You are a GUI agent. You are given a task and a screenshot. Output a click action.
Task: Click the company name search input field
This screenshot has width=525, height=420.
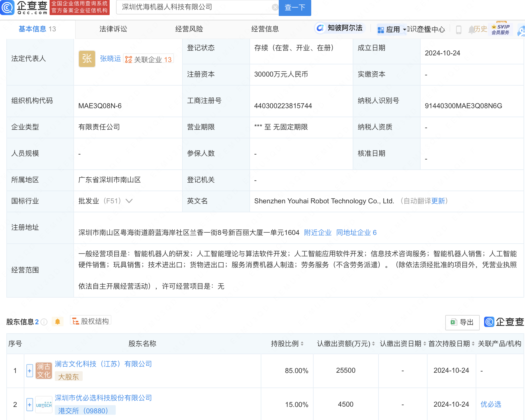194,7
